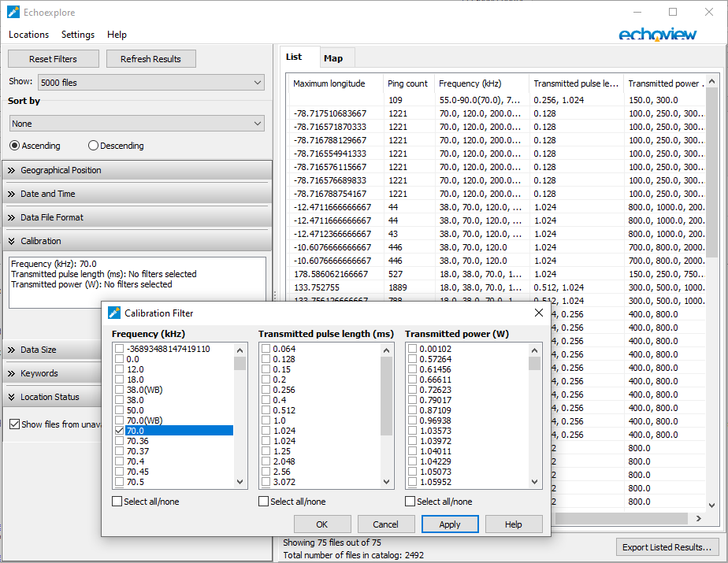
Task: Click Cancel in Calibration Filter dialog
Action: coord(385,524)
